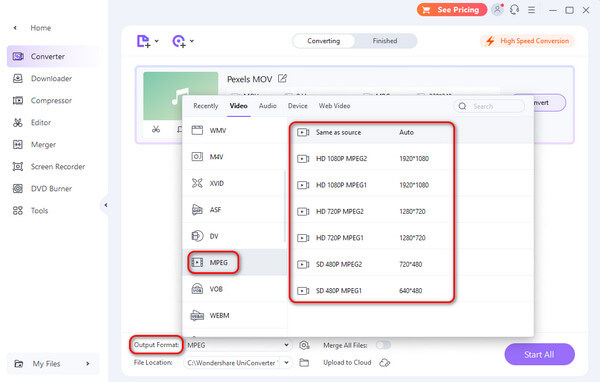Collapse the sidebar with arrow handle
The image size is (600, 382).
105,205
